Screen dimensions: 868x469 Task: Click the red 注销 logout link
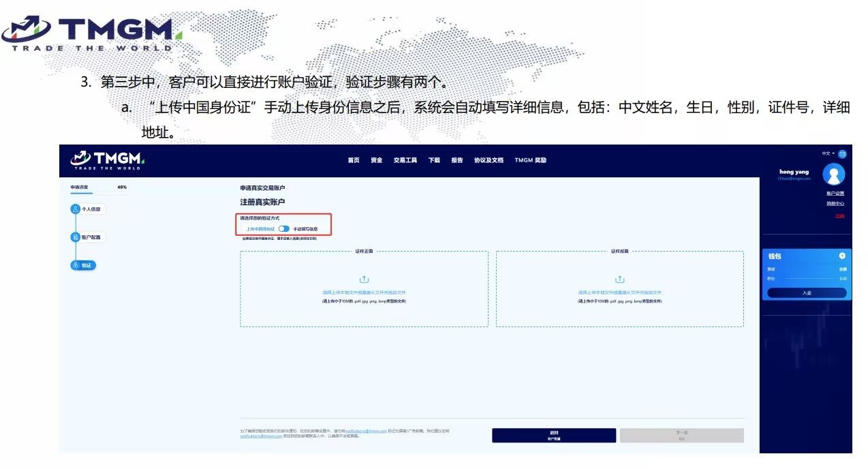pos(839,216)
